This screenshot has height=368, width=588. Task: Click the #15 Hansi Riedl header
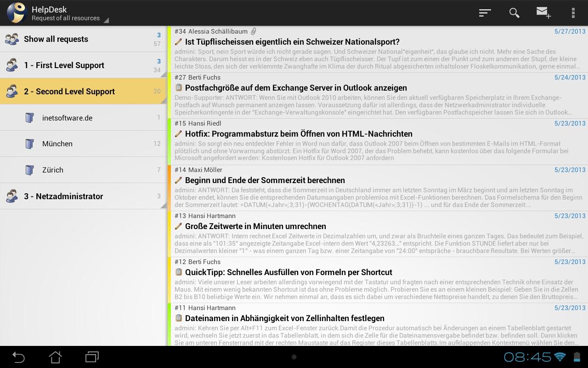click(x=198, y=123)
